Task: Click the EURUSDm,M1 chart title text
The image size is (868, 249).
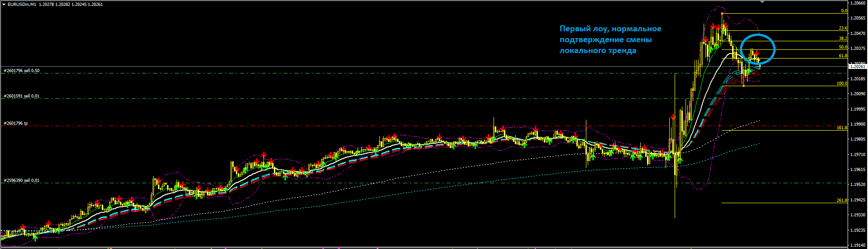Action: pos(22,4)
